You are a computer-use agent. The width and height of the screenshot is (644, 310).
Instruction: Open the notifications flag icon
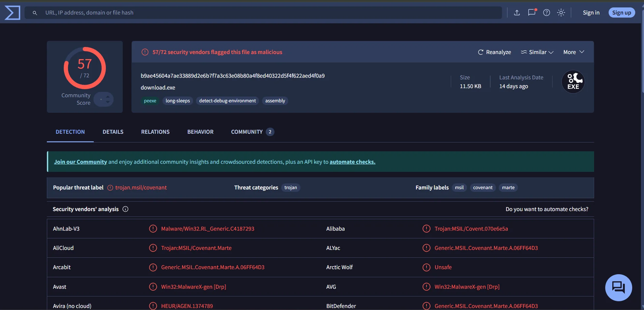click(532, 13)
